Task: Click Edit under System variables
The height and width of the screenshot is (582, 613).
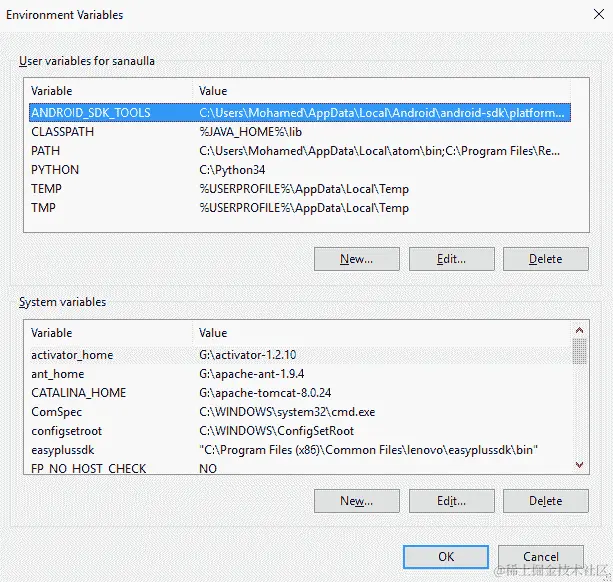Action: [452, 501]
